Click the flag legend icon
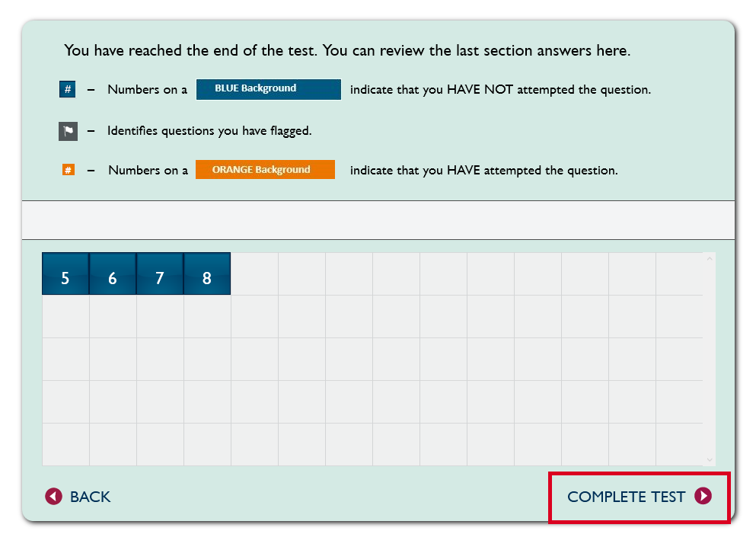This screenshot has height=534, width=756. 68,131
